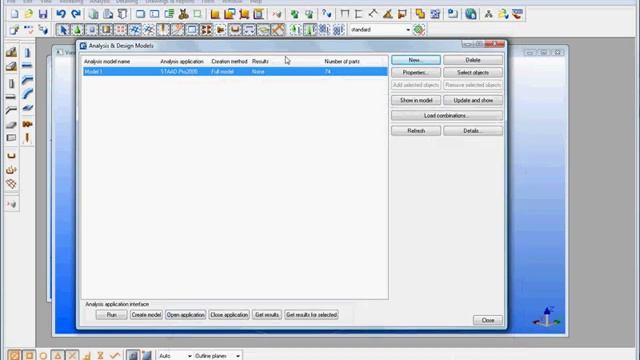Toggle the triangle snap switch at bottom
This screenshot has height=360, width=640.
tap(58, 356)
